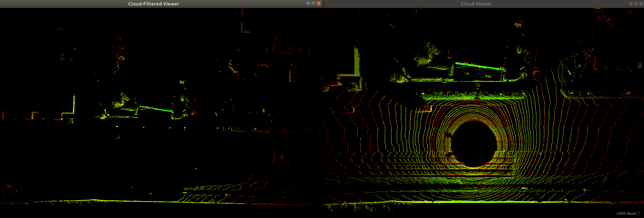Close the Cloud-Filtered Viewer window
Image resolution: width=644 pixels, height=218 pixels.
[318, 4]
